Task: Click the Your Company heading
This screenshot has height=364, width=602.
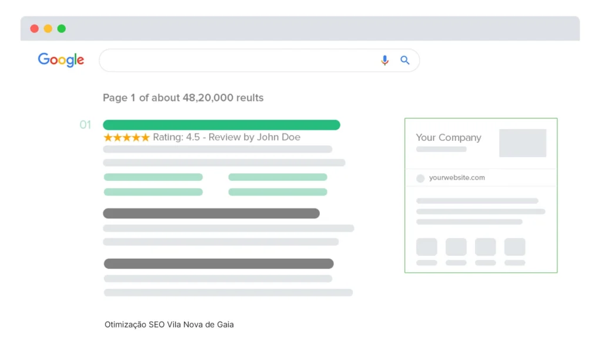Action: tap(449, 137)
